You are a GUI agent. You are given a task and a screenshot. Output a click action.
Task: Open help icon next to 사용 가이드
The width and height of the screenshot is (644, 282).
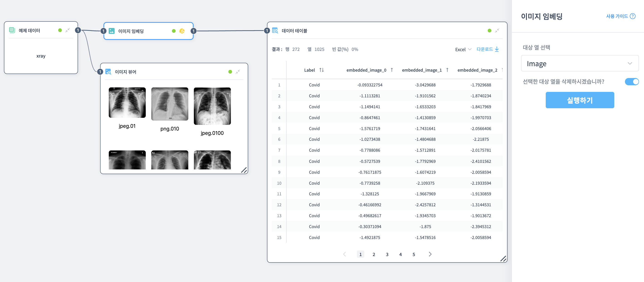(x=632, y=16)
